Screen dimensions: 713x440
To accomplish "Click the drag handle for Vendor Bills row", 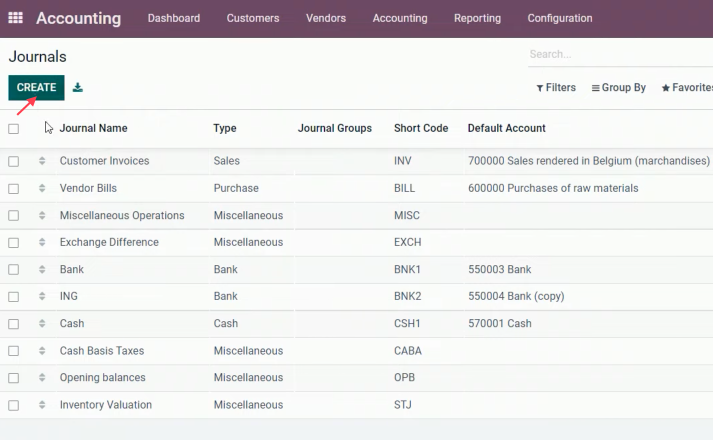I will click(x=42, y=188).
